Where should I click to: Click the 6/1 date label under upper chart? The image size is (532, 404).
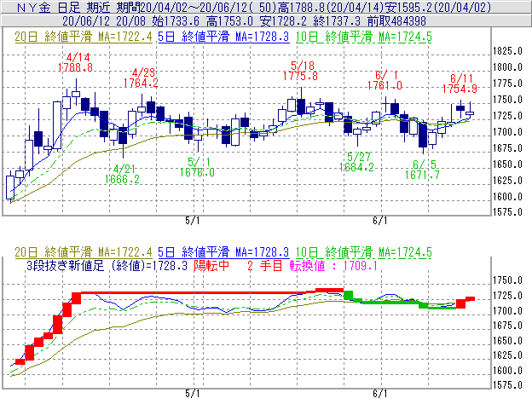coord(380,221)
